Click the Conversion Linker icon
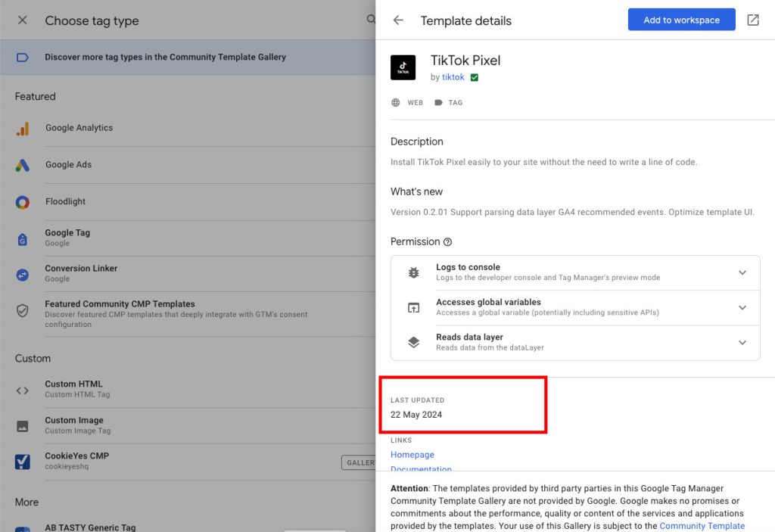The height and width of the screenshot is (532, 775). pos(22,275)
